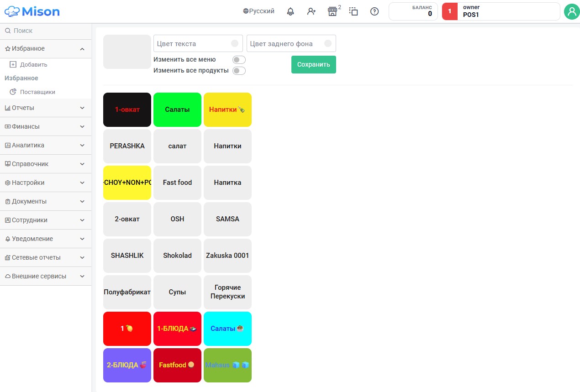This screenshot has height=392, width=580.
Task: Click the search magnifier icon in sidebar
Action: point(8,31)
